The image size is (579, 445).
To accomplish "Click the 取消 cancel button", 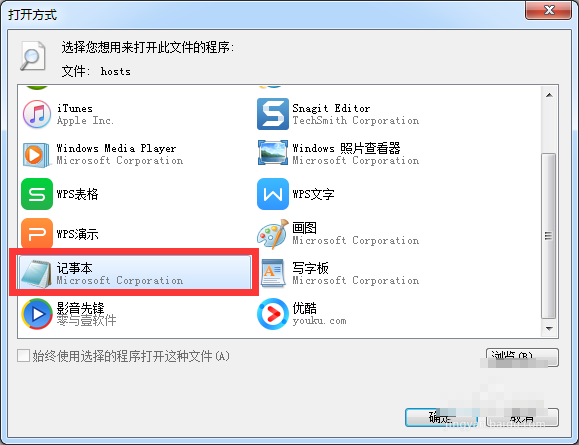I will pyautogui.click(x=522, y=418).
